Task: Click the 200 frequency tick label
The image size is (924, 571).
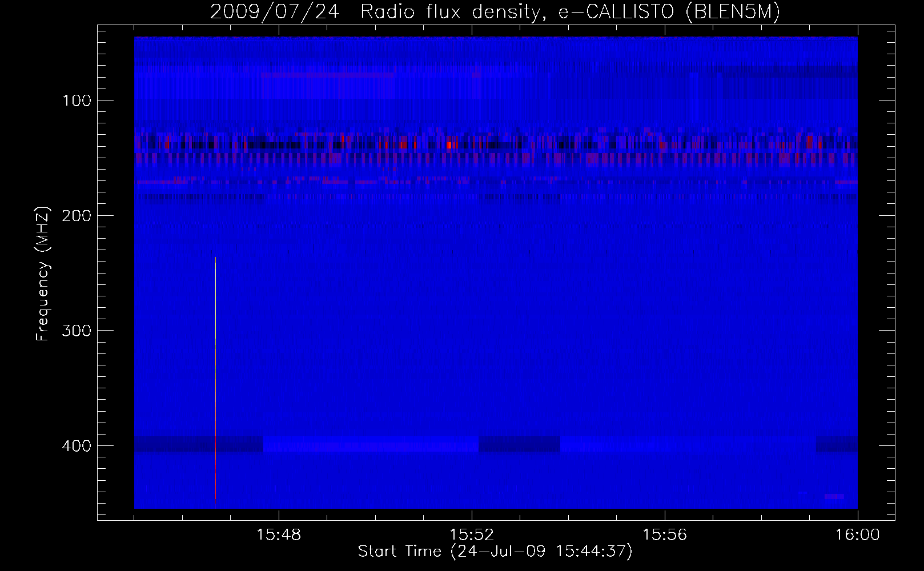Action: (x=77, y=215)
